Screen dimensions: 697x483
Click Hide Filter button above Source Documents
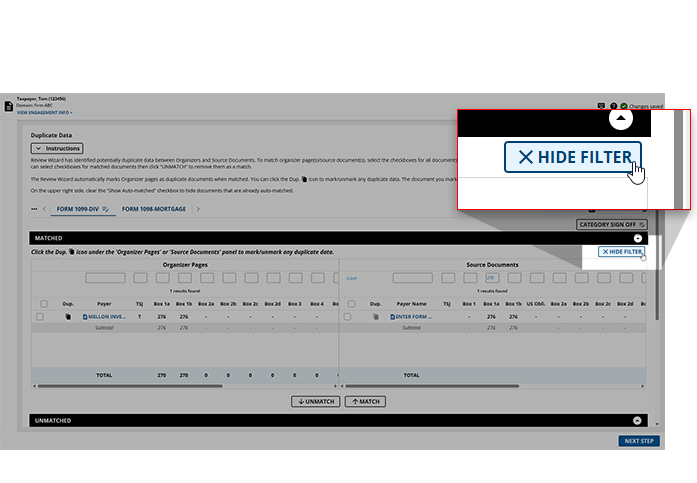point(621,251)
